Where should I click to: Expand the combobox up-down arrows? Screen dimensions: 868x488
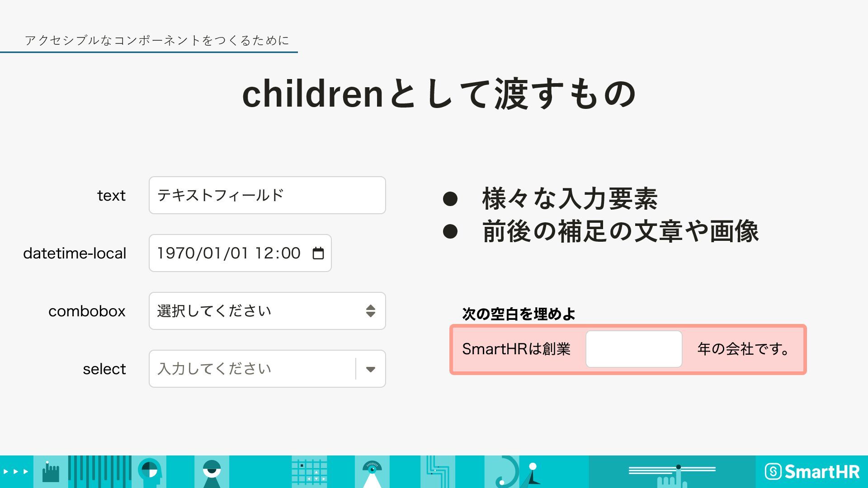(371, 311)
